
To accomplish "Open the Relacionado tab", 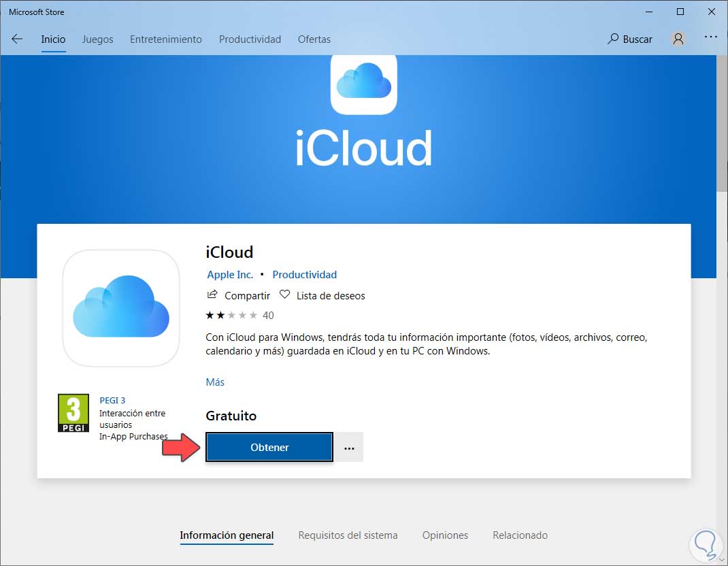I will click(x=520, y=535).
